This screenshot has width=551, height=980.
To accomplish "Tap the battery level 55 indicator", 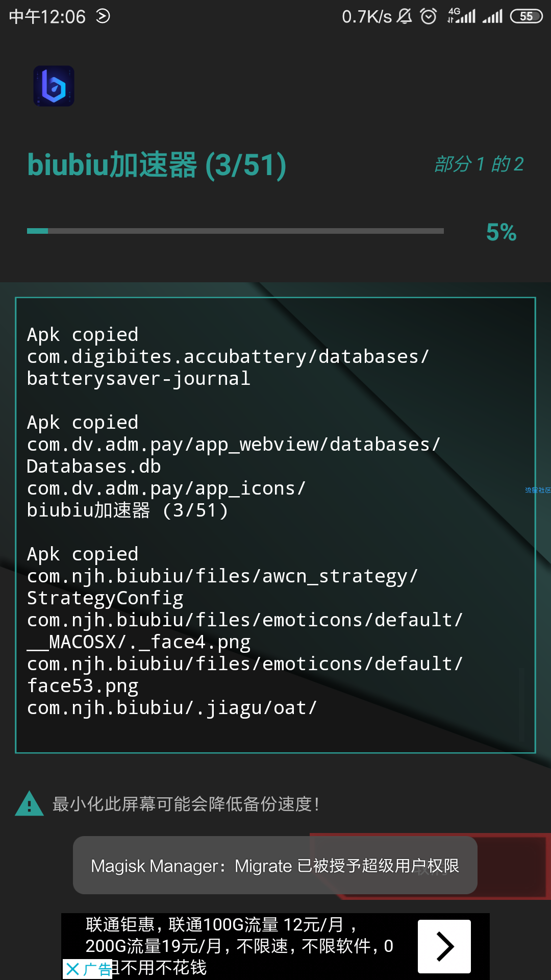I will click(527, 16).
